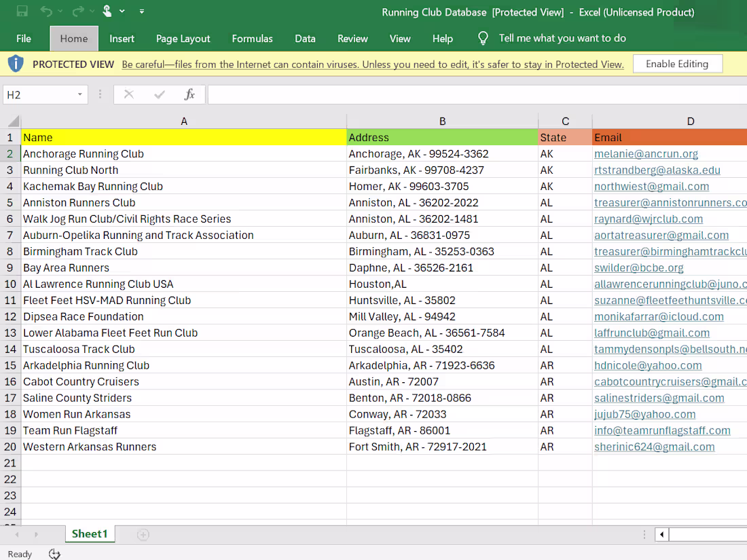747x560 pixels.
Task: Click the Redo arrow icon
Action: pos(78,12)
